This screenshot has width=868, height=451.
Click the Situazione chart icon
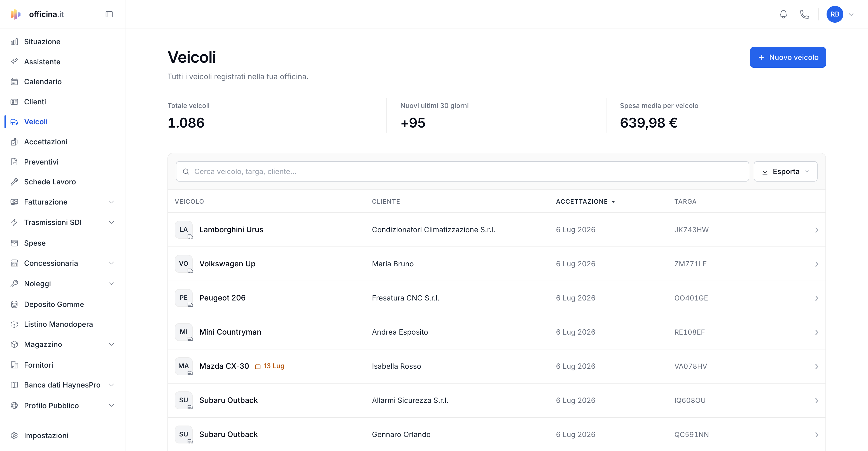pos(14,42)
